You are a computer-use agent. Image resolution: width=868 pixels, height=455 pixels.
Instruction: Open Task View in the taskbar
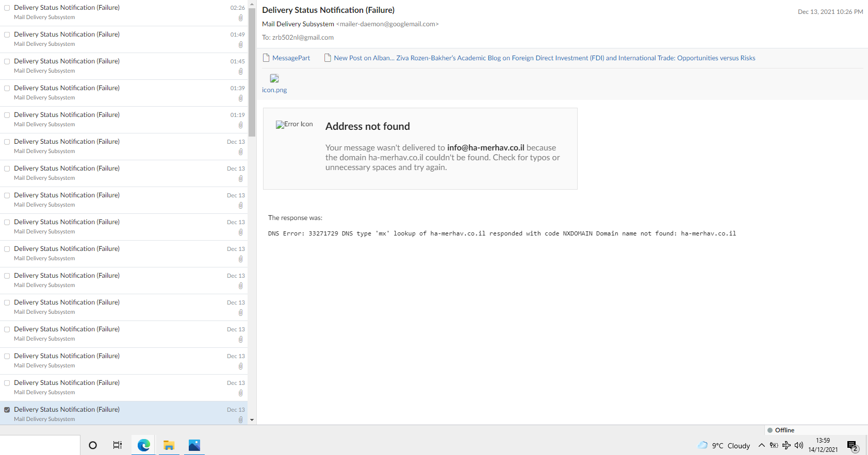tap(118, 445)
